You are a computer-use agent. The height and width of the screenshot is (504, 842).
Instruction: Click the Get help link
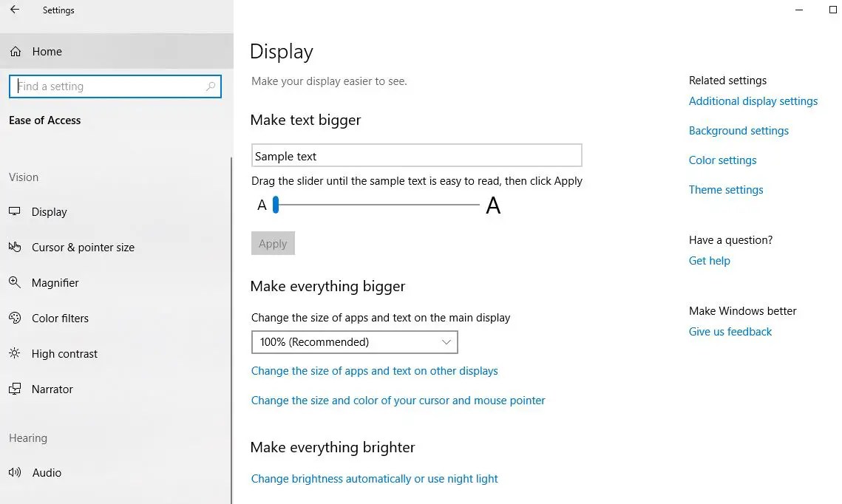(x=710, y=260)
